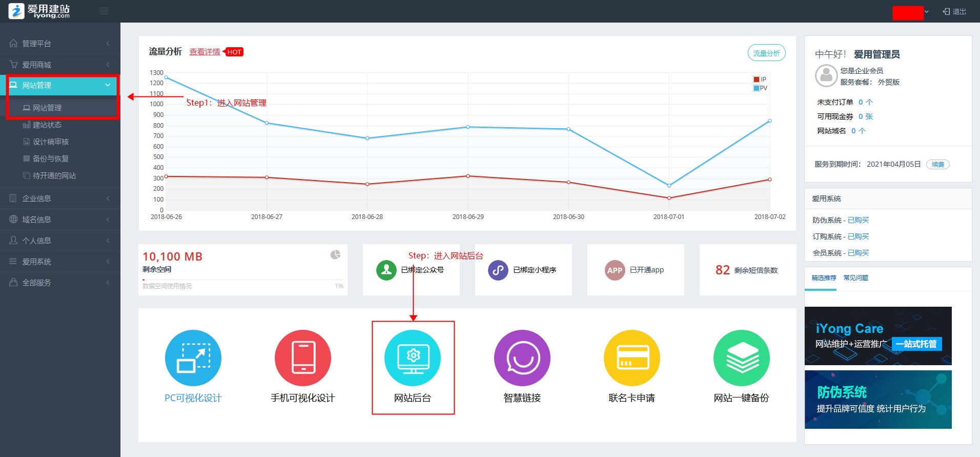This screenshot has height=457, width=980.
Task: Collapse the 网站管理 main menu
Action: [x=60, y=85]
